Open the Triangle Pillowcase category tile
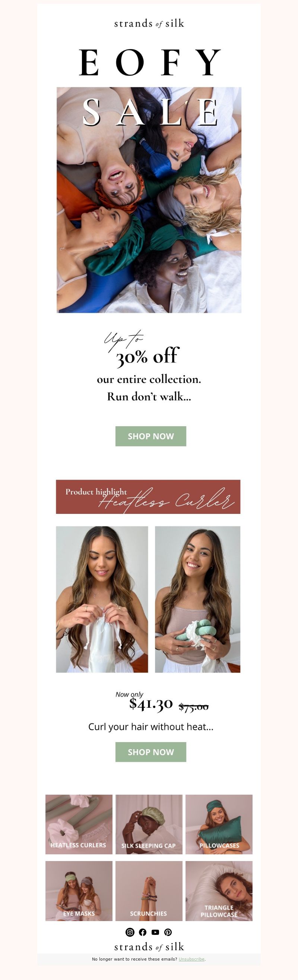This screenshot has width=298, height=980. coord(219,891)
